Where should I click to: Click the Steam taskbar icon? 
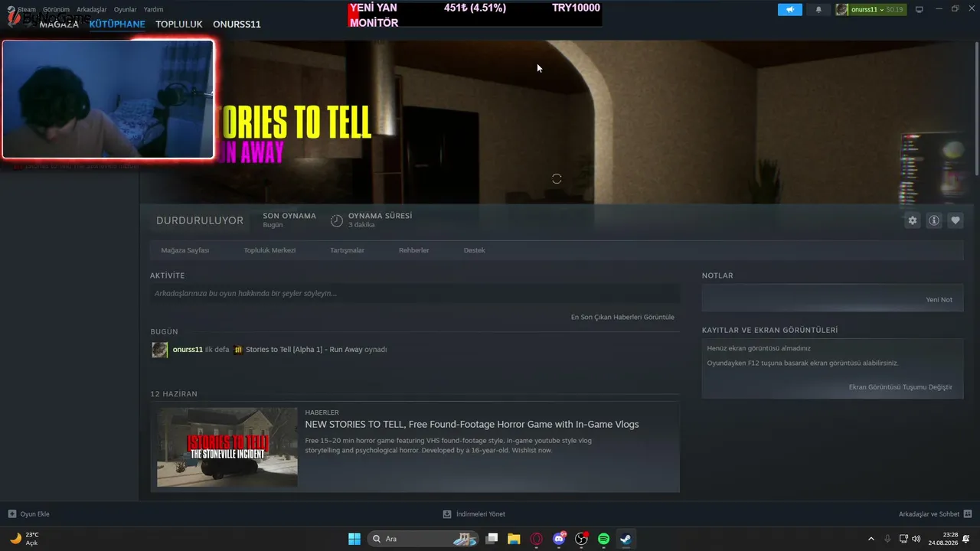(x=626, y=539)
